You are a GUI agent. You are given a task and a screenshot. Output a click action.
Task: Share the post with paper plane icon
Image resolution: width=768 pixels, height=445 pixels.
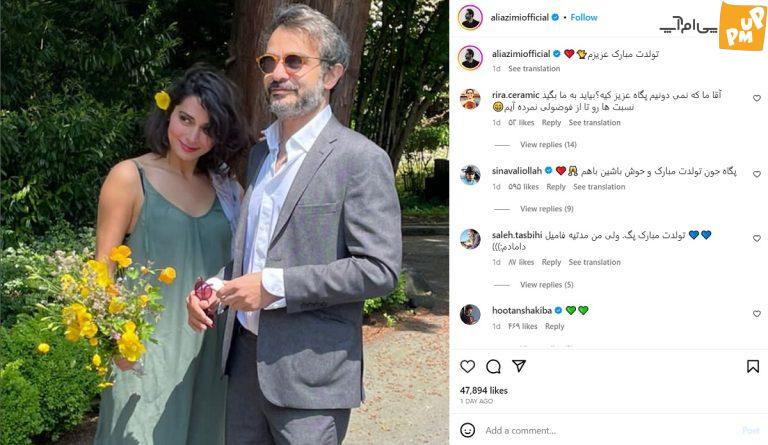click(x=519, y=366)
